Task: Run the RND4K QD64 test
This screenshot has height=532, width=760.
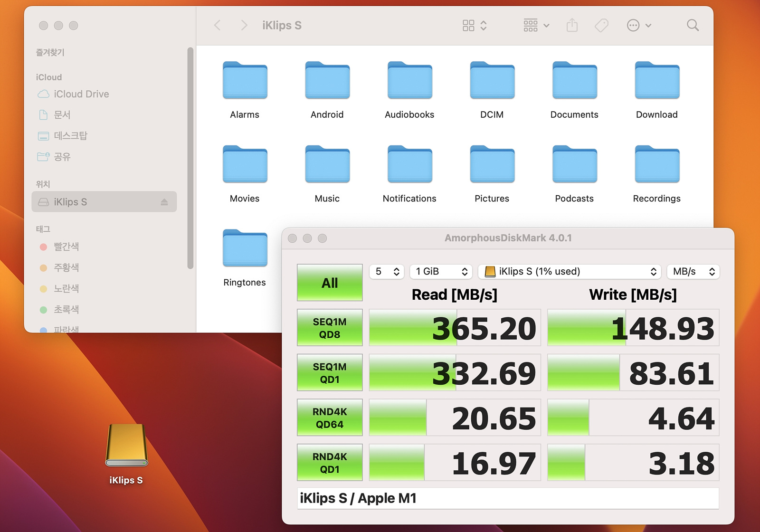Action: (330, 418)
